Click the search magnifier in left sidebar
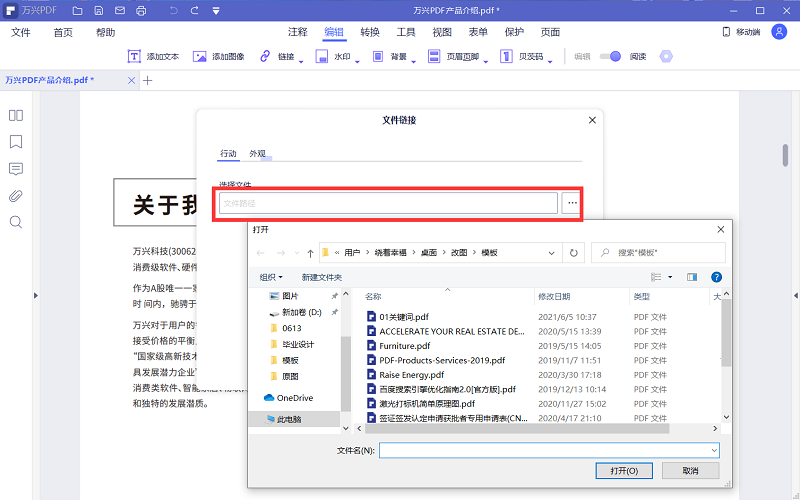Image resolution: width=800 pixels, height=500 pixels. [16, 222]
